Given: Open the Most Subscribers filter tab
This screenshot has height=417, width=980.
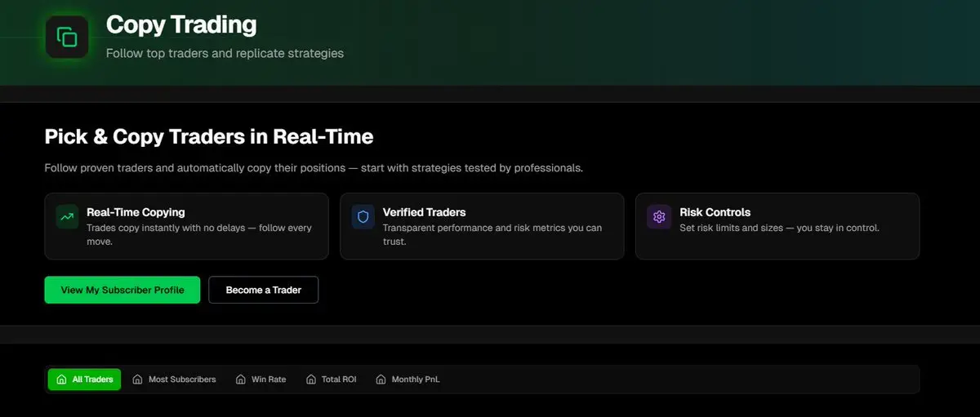Looking at the screenshot, I should [x=174, y=379].
